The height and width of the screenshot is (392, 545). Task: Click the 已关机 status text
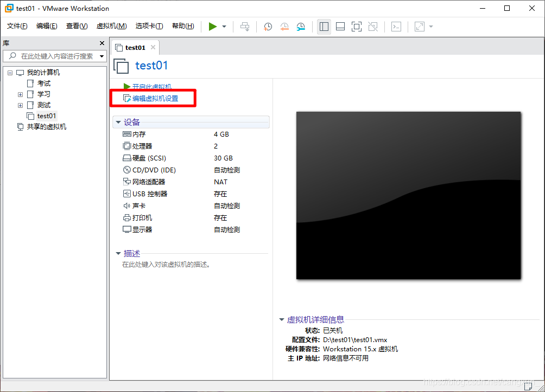333,331
